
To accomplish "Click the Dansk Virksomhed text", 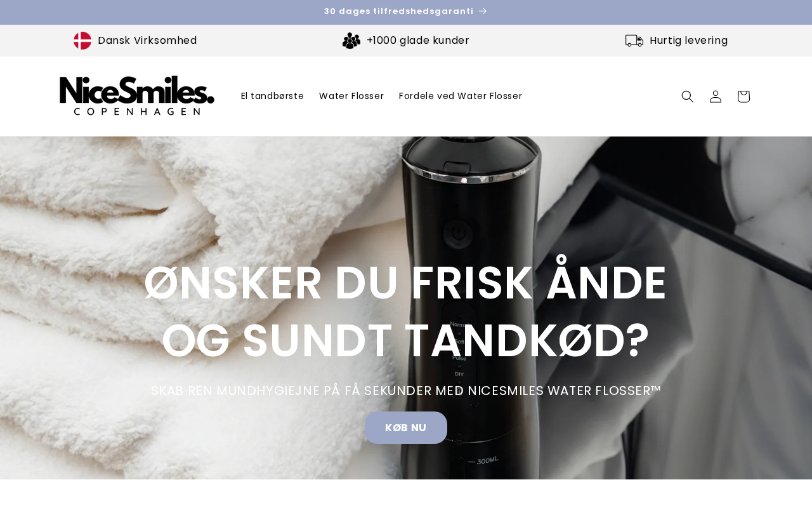I will pos(147,41).
